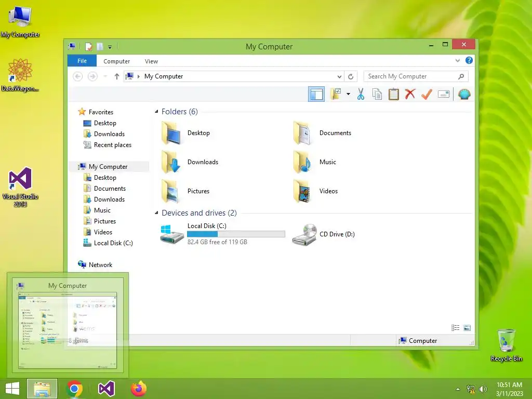Click the search magnifier icon
This screenshot has height=399, width=532.
[461, 76]
